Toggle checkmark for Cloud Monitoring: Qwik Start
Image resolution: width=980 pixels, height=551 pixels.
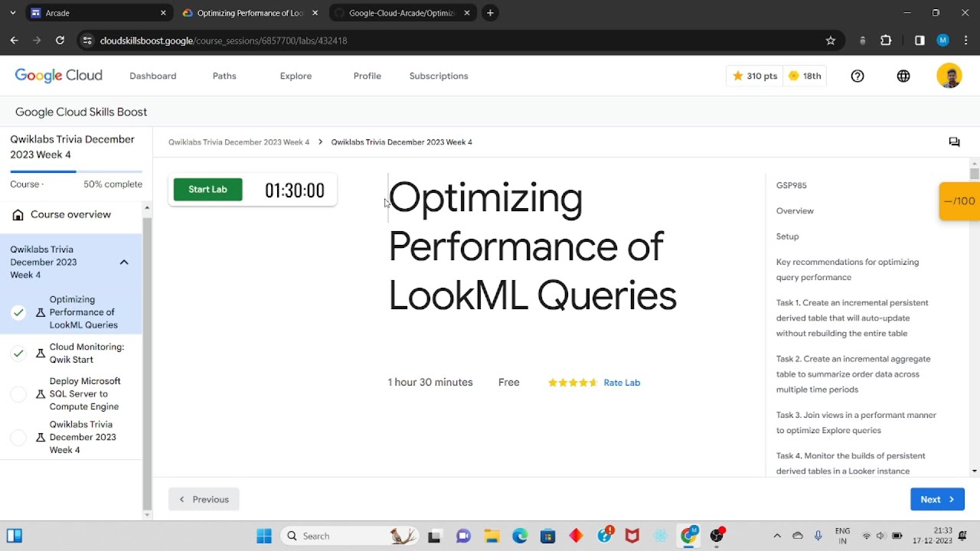tap(18, 353)
